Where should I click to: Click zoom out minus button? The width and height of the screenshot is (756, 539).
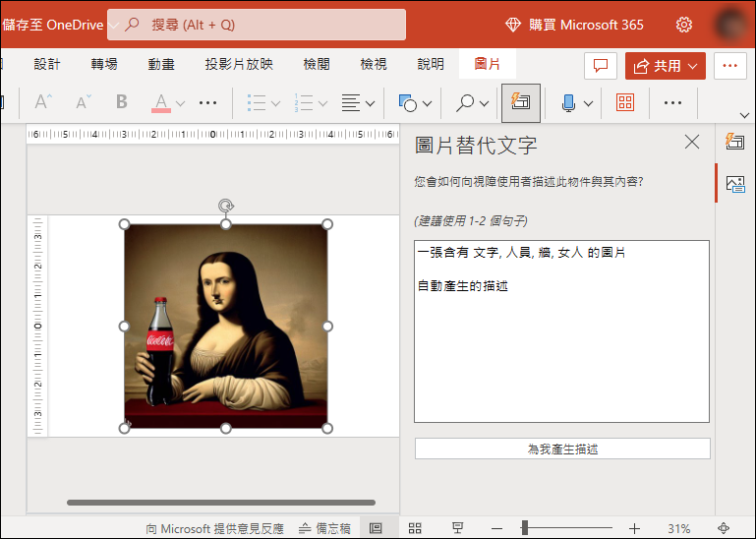497,528
